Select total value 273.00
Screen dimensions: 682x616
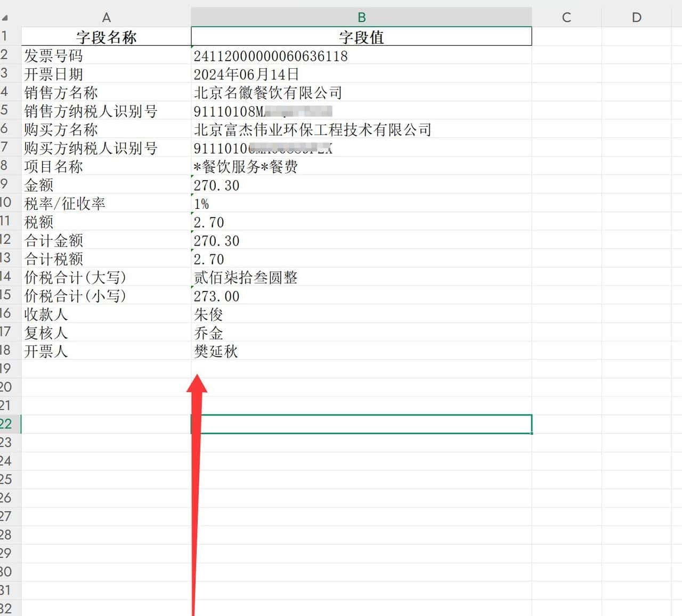coord(361,296)
